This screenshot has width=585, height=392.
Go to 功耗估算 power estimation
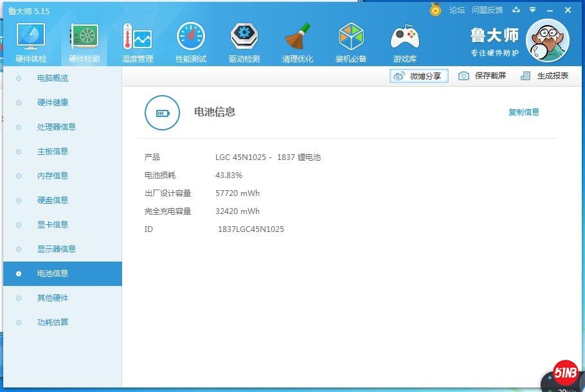(53, 323)
